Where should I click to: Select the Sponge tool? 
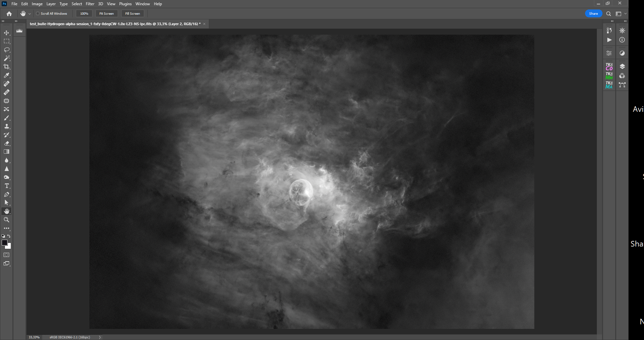[7, 177]
